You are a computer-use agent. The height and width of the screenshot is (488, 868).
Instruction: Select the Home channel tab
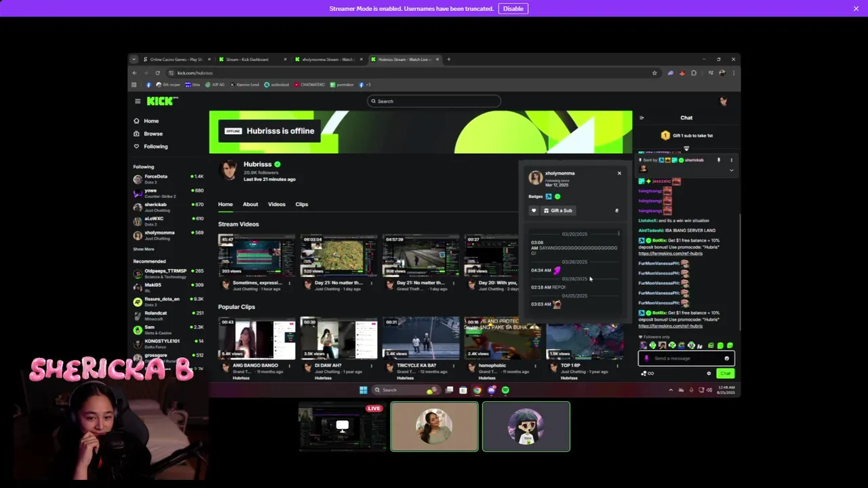coord(225,204)
